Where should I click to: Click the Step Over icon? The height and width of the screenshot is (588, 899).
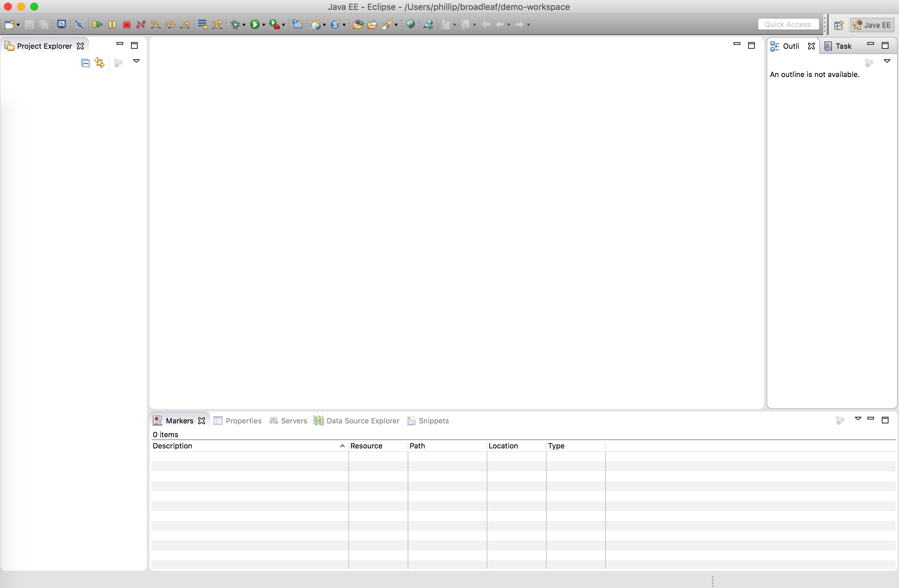tap(170, 25)
